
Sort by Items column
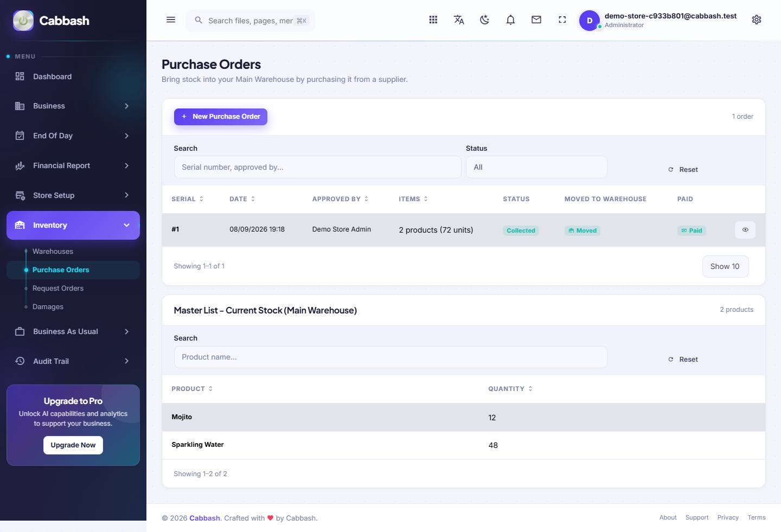pyautogui.click(x=413, y=199)
